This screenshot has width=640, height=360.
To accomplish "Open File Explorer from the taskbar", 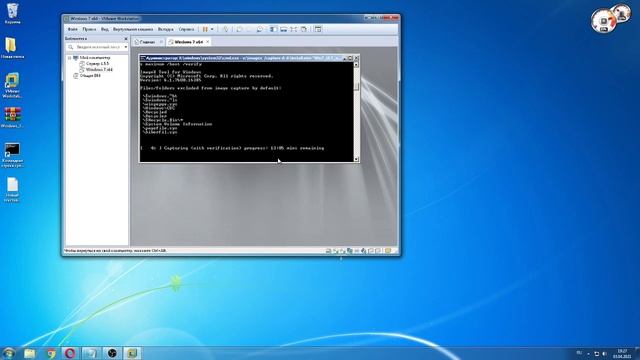I will coord(30,353).
